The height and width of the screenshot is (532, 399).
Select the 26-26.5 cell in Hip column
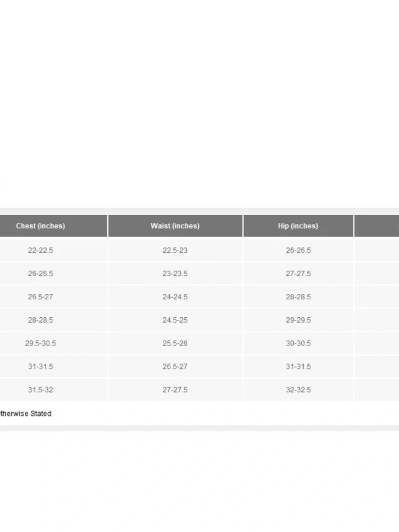298,251
